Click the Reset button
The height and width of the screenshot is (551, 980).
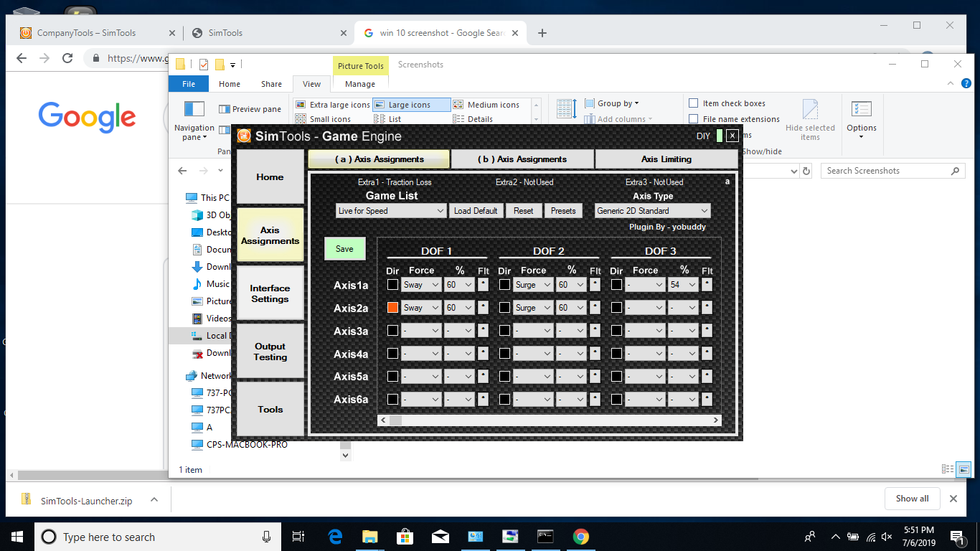(524, 211)
